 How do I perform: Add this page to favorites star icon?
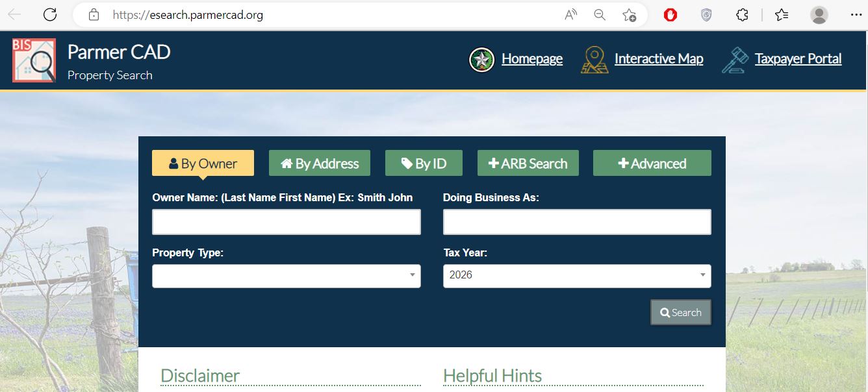[x=629, y=15]
